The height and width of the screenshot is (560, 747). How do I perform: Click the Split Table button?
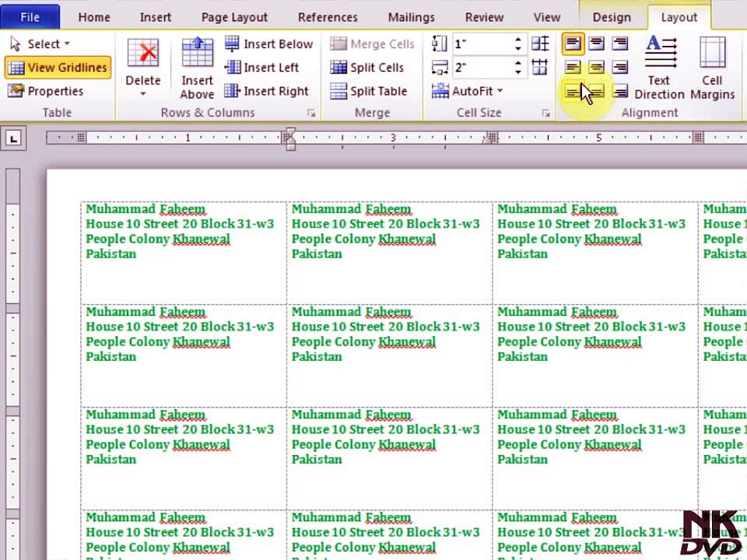(x=368, y=90)
